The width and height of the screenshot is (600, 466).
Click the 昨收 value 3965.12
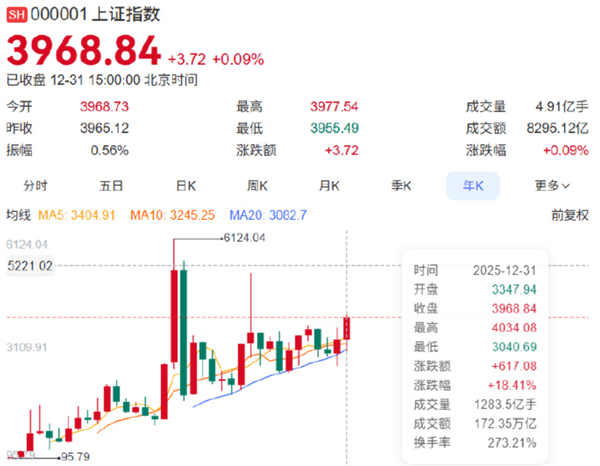[x=104, y=128]
